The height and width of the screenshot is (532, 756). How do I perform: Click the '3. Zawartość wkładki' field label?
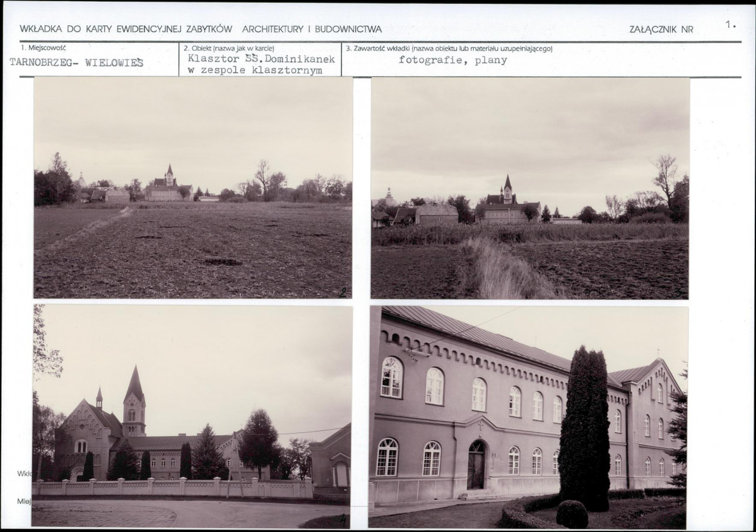(449, 48)
